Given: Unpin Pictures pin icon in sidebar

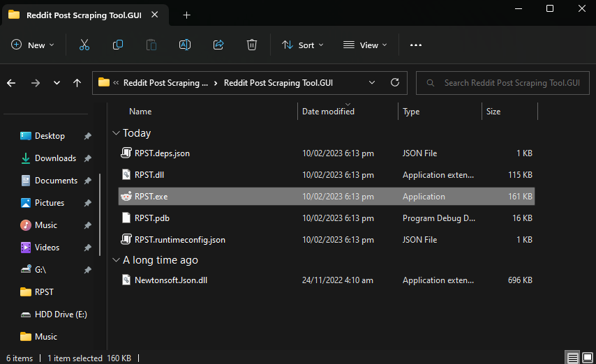Looking at the screenshot, I should coord(87,203).
